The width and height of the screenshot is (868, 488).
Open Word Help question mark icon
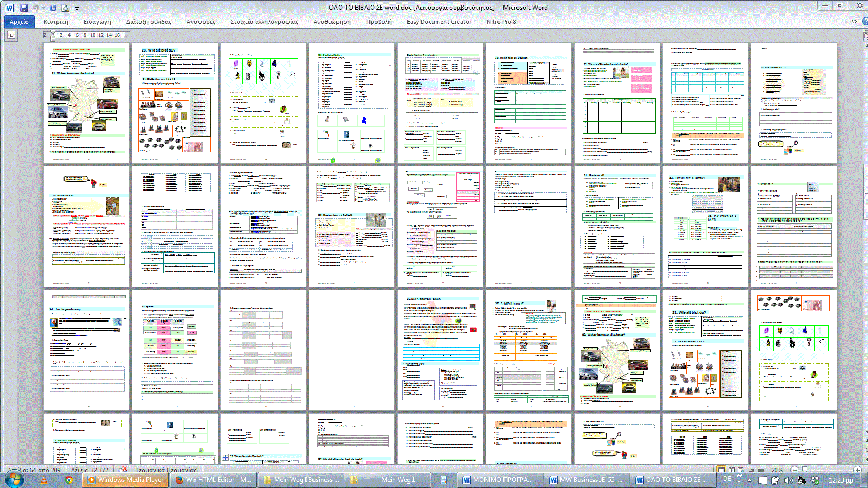tap(864, 22)
